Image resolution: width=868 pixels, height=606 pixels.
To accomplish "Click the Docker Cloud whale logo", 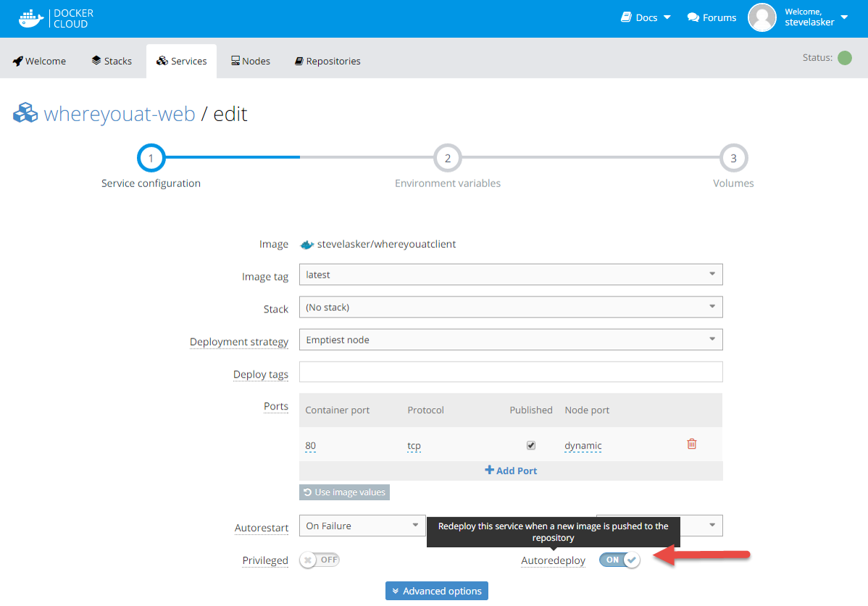I will (x=31, y=18).
